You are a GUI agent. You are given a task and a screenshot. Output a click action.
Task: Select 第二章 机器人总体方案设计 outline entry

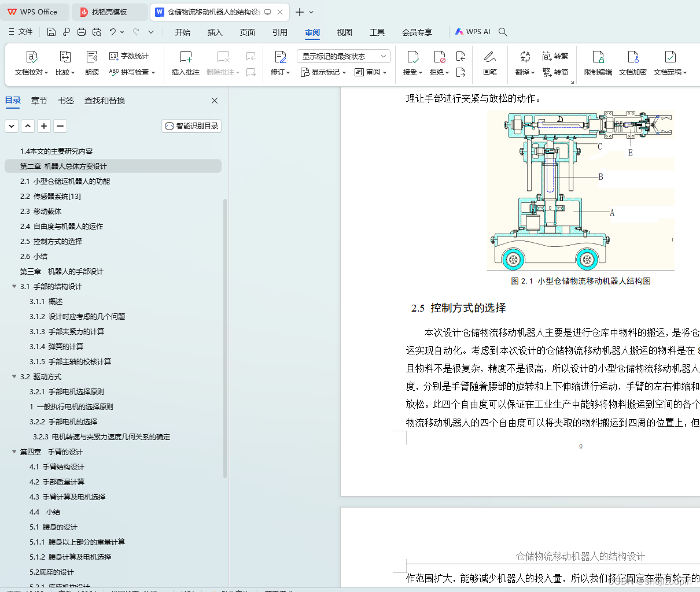pos(113,166)
